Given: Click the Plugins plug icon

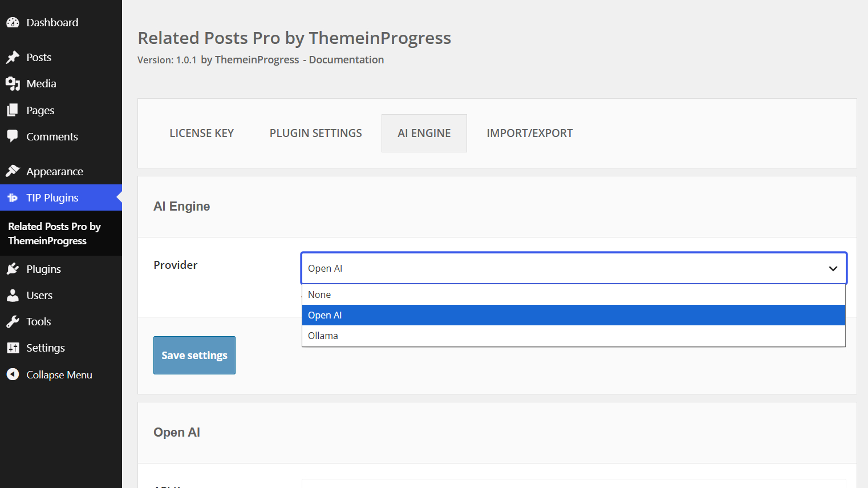Looking at the screenshot, I should pyautogui.click(x=13, y=269).
